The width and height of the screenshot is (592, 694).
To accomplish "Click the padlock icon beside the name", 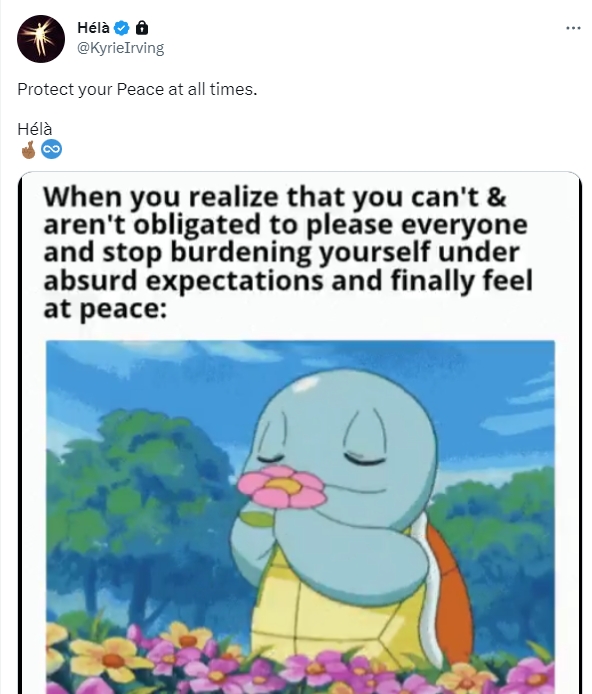I will click(x=142, y=28).
